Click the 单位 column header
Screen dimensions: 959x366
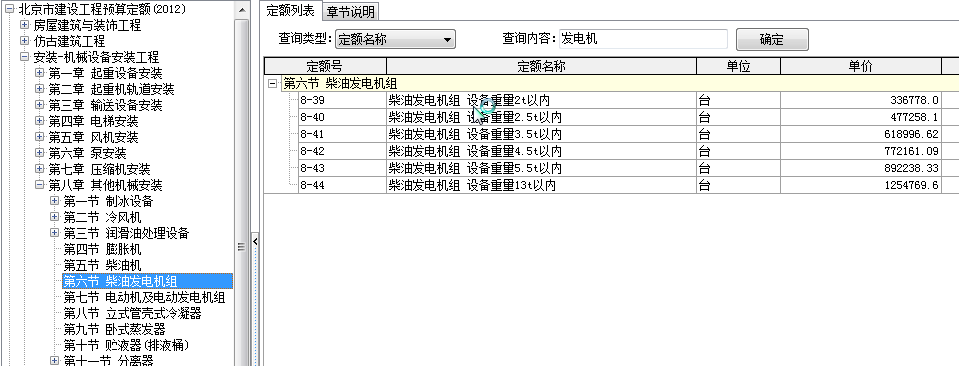point(738,66)
